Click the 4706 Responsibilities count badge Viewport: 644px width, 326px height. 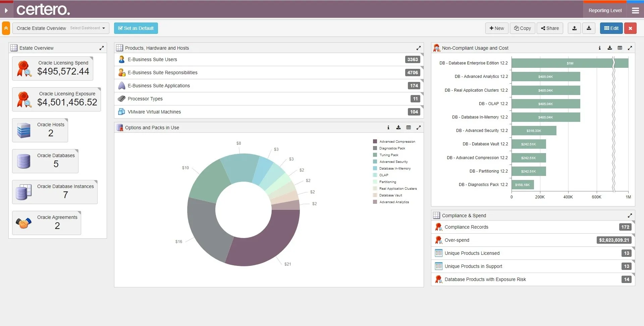click(413, 73)
